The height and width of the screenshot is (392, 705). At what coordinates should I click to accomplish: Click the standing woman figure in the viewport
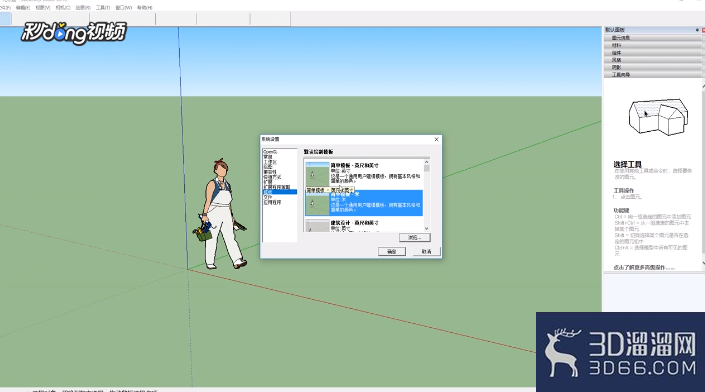221,214
